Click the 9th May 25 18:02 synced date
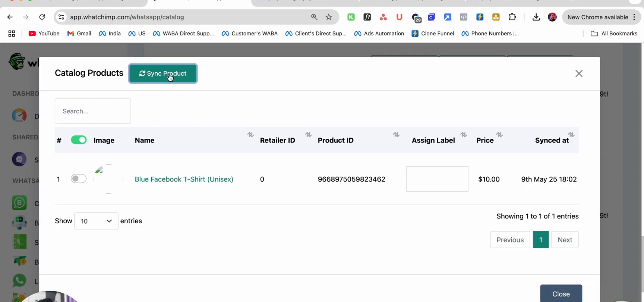Screen dimensions: 644x302 click(549, 179)
